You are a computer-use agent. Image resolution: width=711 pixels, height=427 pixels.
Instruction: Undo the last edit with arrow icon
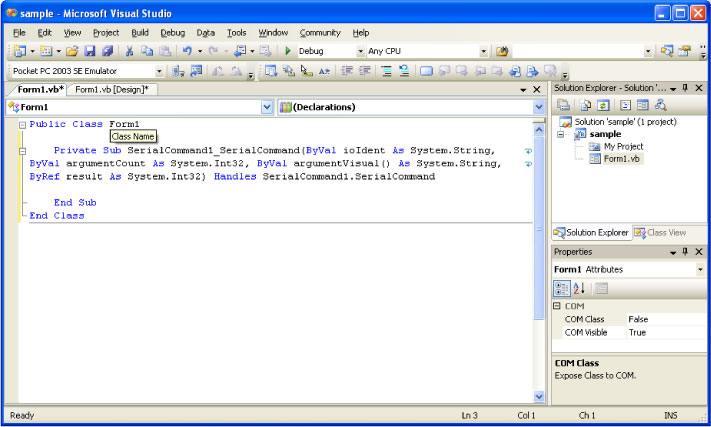(x=187, y=51)
